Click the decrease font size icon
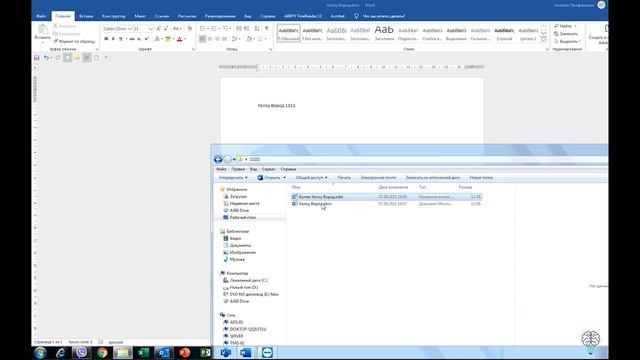The height and width of the screenshot is (360, 640). [166, 29]
